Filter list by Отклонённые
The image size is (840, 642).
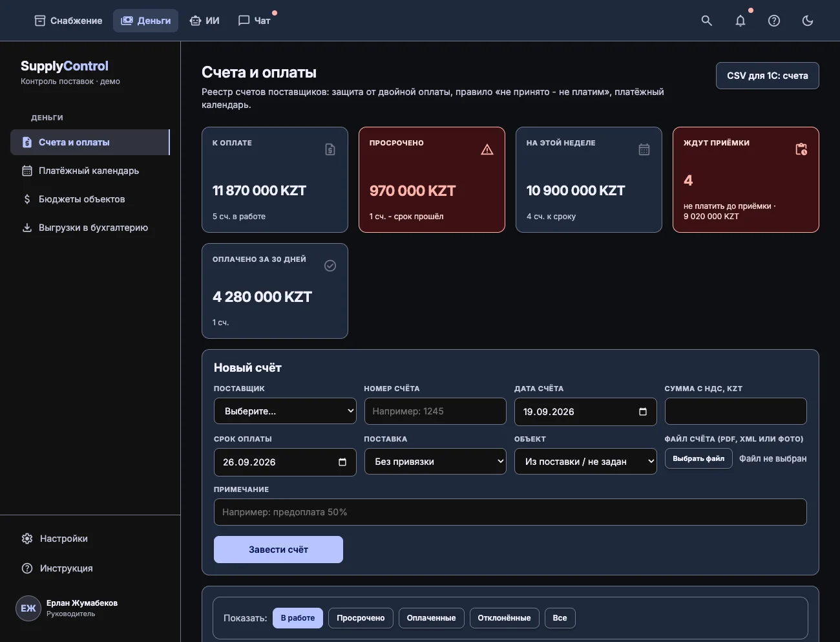pyautogui.click(x=504, y=618)
